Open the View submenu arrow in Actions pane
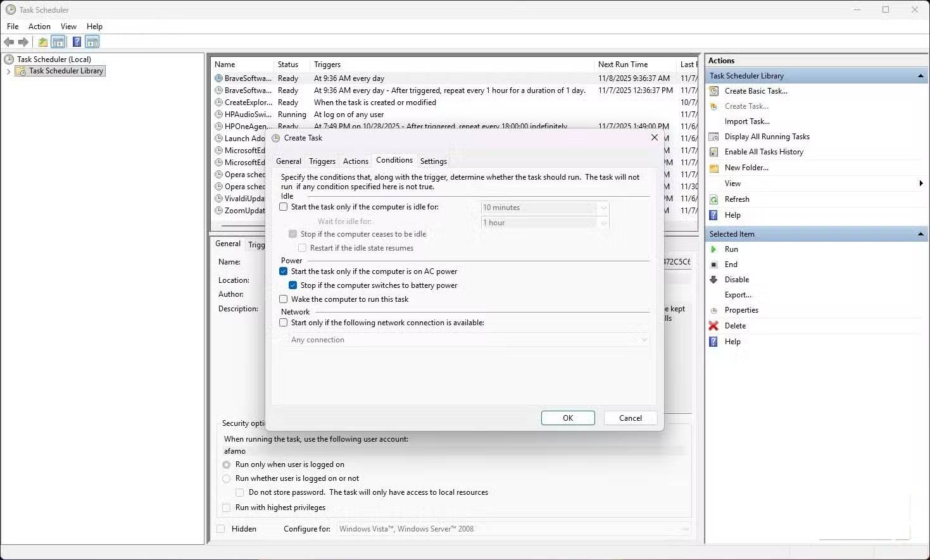Screen dimensions: 930x560 [x=921, y=184]
